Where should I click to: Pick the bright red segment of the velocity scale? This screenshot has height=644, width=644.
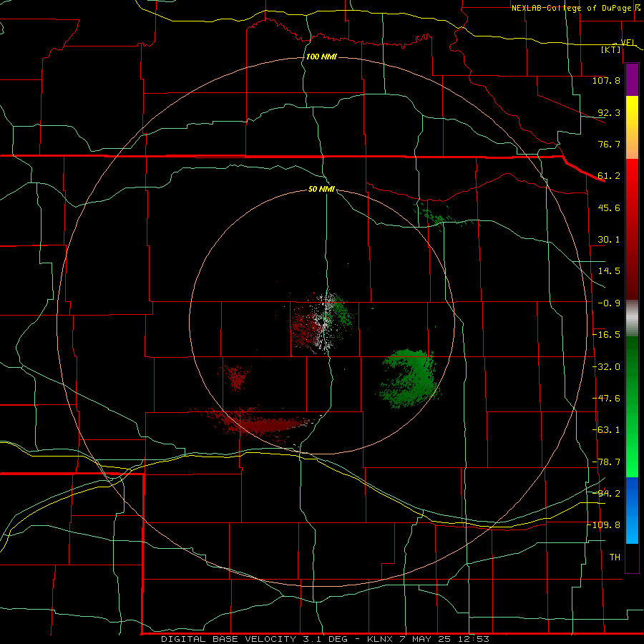[632, 181]
